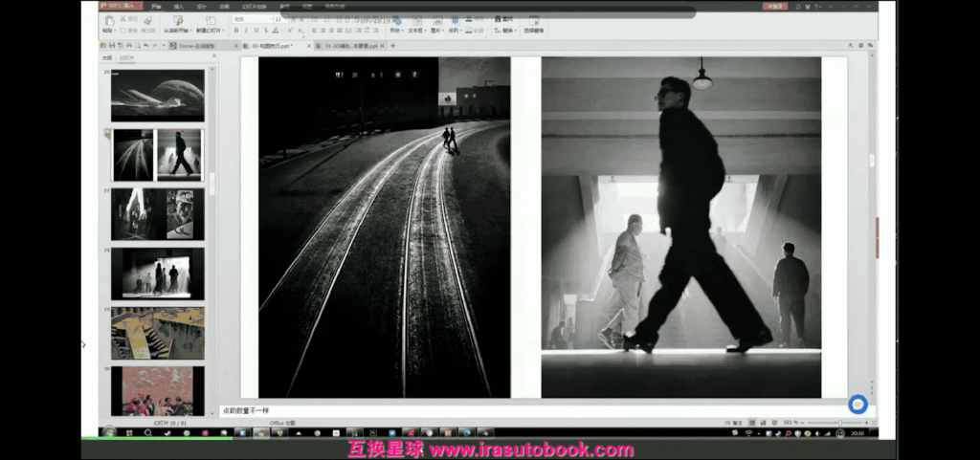980x460 pixels.
Task: Click the WPS application menu button
Action: (122, 6)
